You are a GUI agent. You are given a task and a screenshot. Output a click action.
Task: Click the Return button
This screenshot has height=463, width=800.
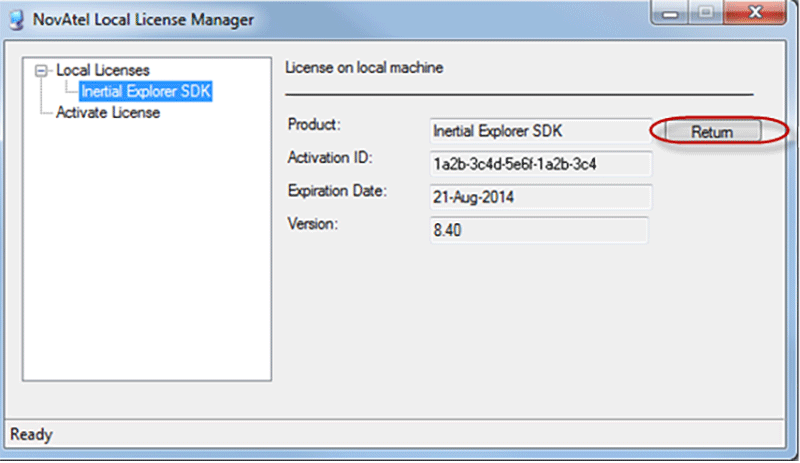click(712, 131)
